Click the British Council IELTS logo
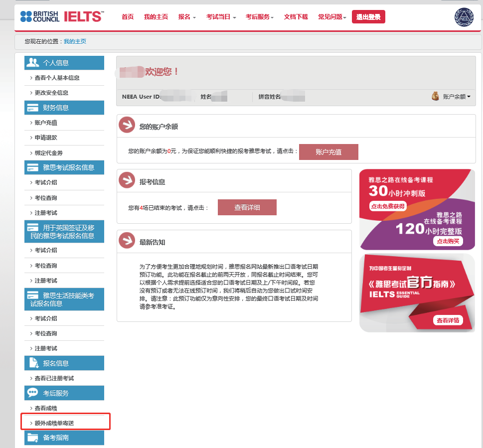 (x=62, y=16)
